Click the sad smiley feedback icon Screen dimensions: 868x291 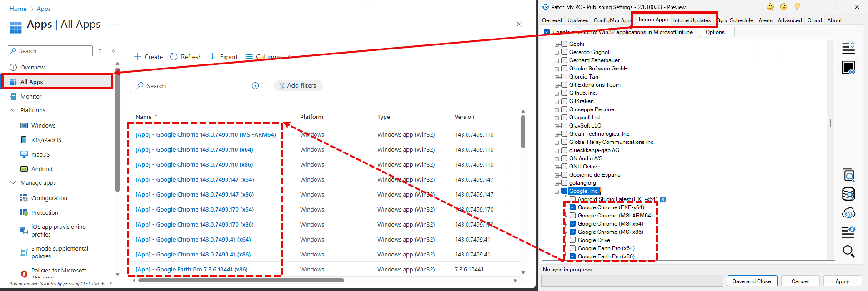point(784,7)
